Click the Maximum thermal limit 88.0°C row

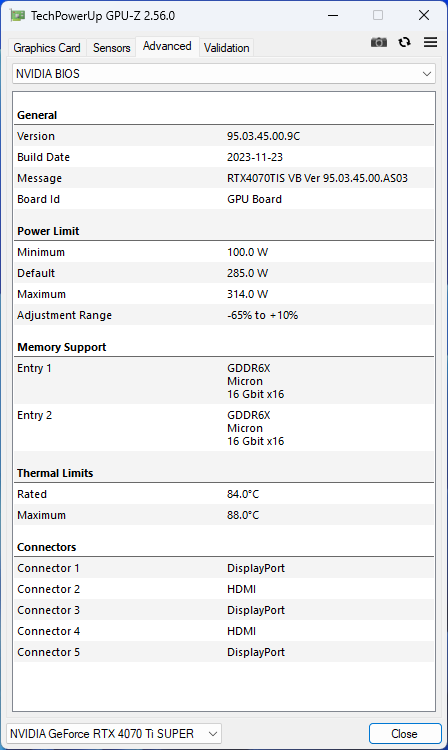224,515
